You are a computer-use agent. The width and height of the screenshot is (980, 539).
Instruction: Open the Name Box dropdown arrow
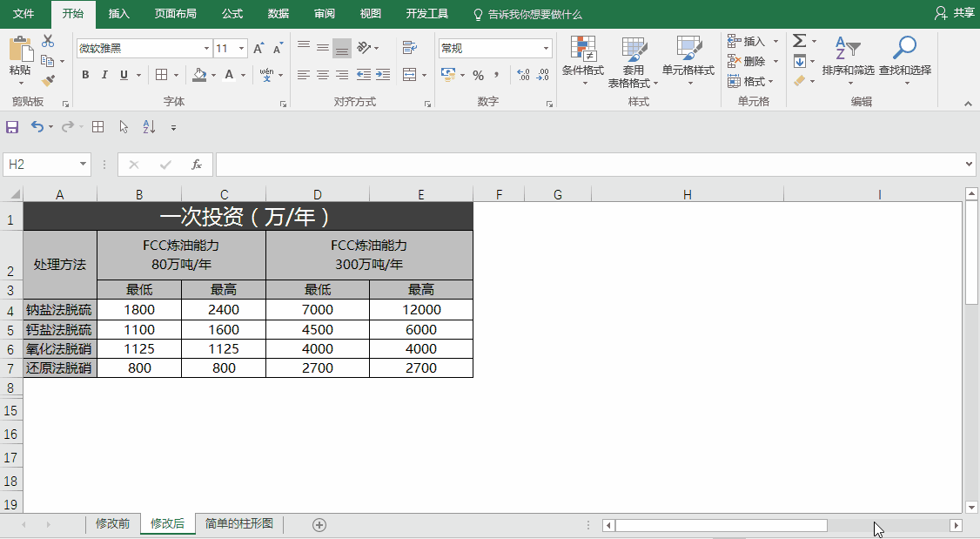(x=84, y=164)
